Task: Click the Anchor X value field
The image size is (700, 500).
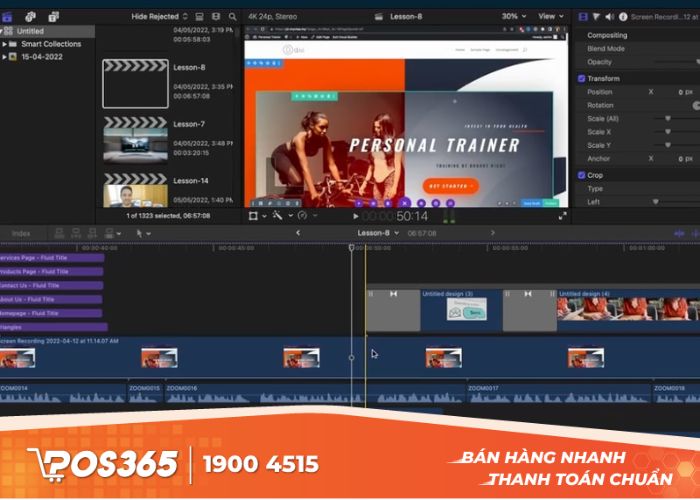Action: pyautogui.click(x=686, y=158)
